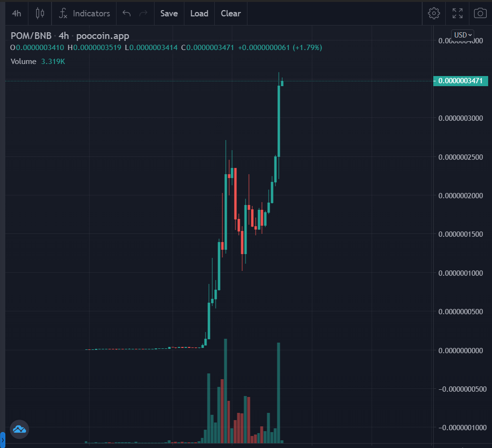Open the USD currency dropdown

tap(463, 35)
